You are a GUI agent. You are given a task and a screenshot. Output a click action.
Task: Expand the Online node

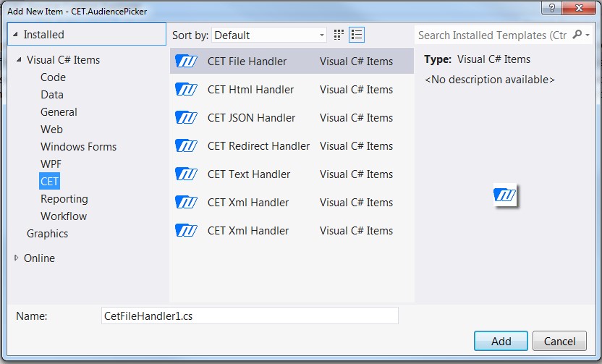tap(16, 258)
